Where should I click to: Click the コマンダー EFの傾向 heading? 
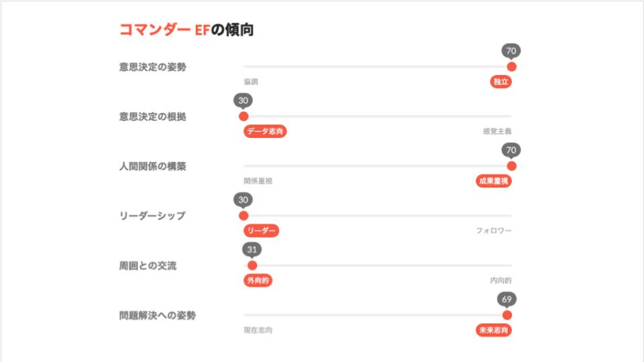coord(186,30)
